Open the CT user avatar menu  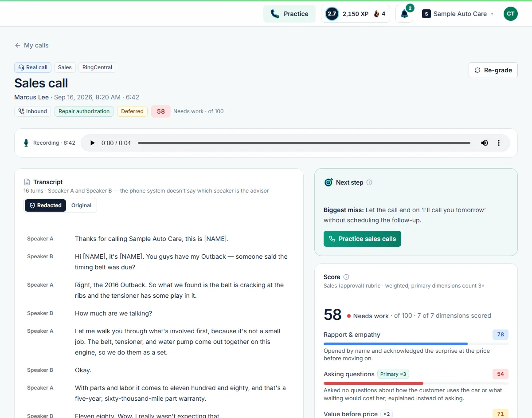pos(511,14)
